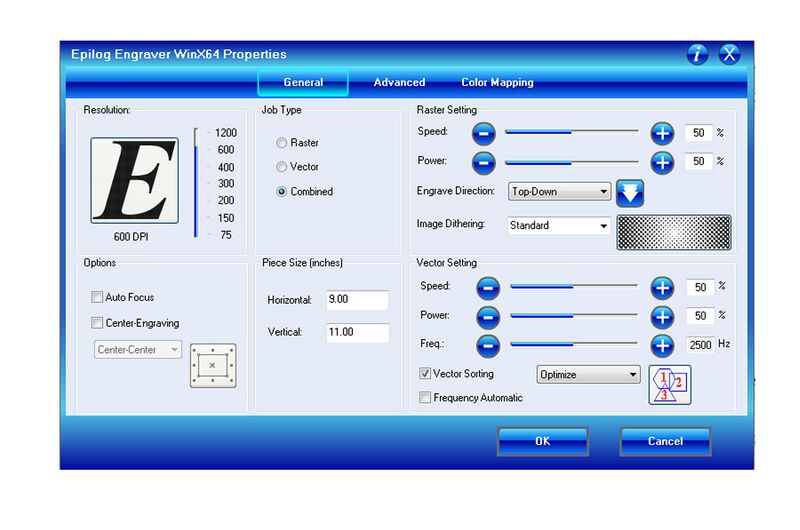Screen dimensions: 800x530
Task: Click the resolution preview E image
Action: pos(135,180)
